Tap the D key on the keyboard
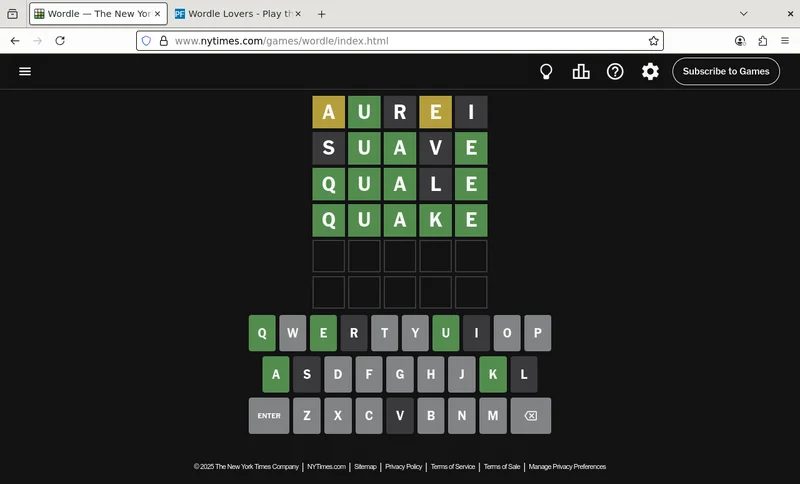800x484 pixels. (338, 374)
